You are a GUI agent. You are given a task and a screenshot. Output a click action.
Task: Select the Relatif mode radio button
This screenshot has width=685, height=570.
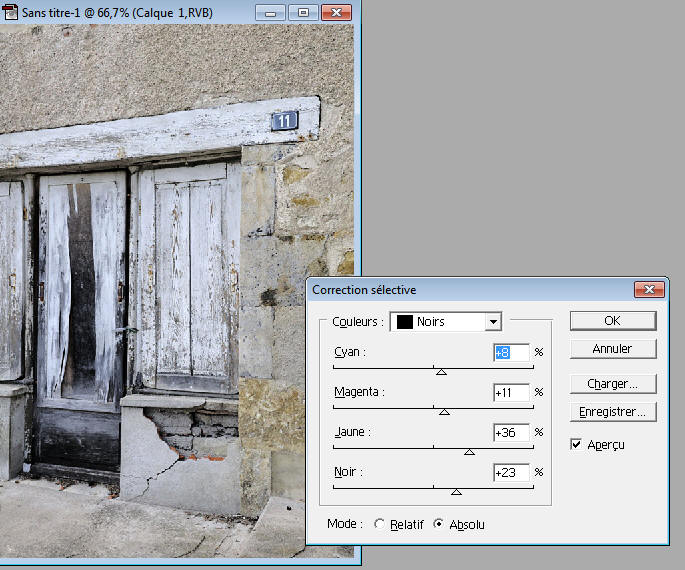tap(379, 524)
